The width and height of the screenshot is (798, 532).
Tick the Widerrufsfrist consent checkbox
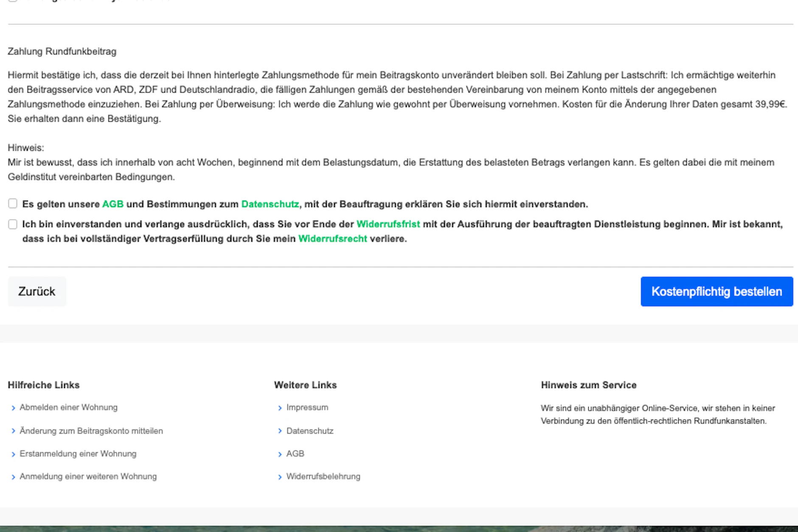[13, 224]
